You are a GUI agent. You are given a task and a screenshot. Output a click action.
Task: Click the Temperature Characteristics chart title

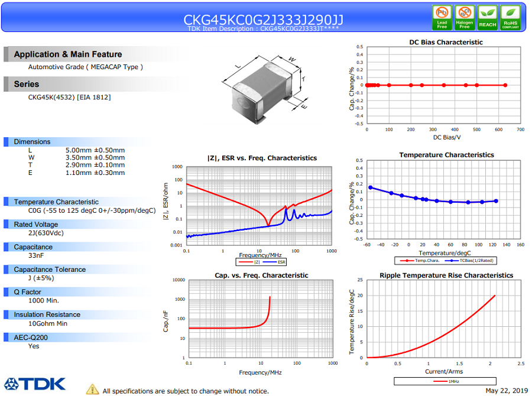[446, 155]
